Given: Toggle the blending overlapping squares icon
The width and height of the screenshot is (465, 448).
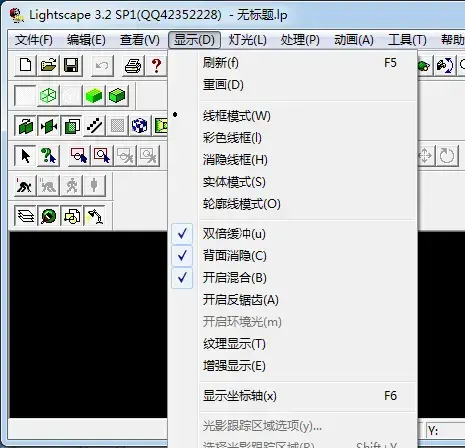Looking at the screenshot, I should tap(71, 126).
